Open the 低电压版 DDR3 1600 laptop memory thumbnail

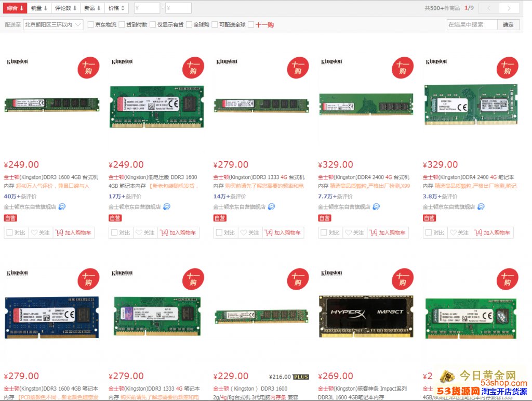tap(157, 107)
